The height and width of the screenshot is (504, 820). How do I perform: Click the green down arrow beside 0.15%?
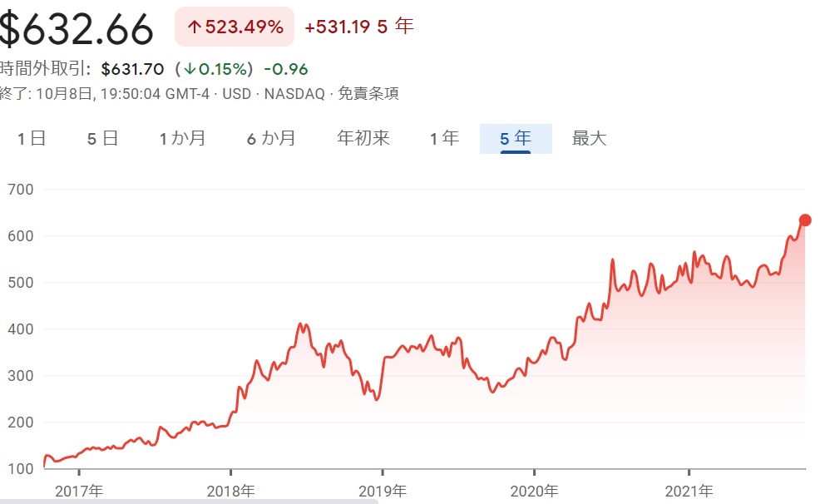(x=190, y=69)
